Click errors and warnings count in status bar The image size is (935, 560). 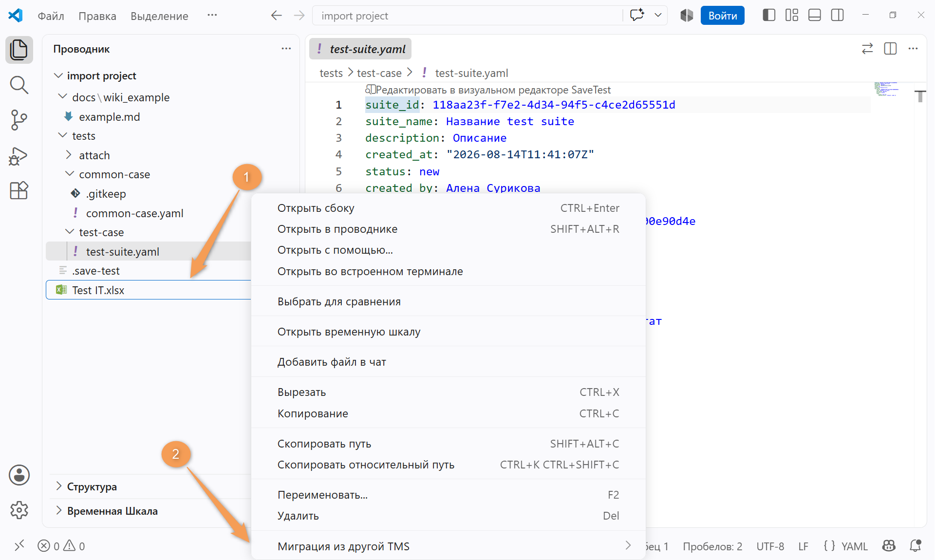pyautogui.click(x=61, y=546)
